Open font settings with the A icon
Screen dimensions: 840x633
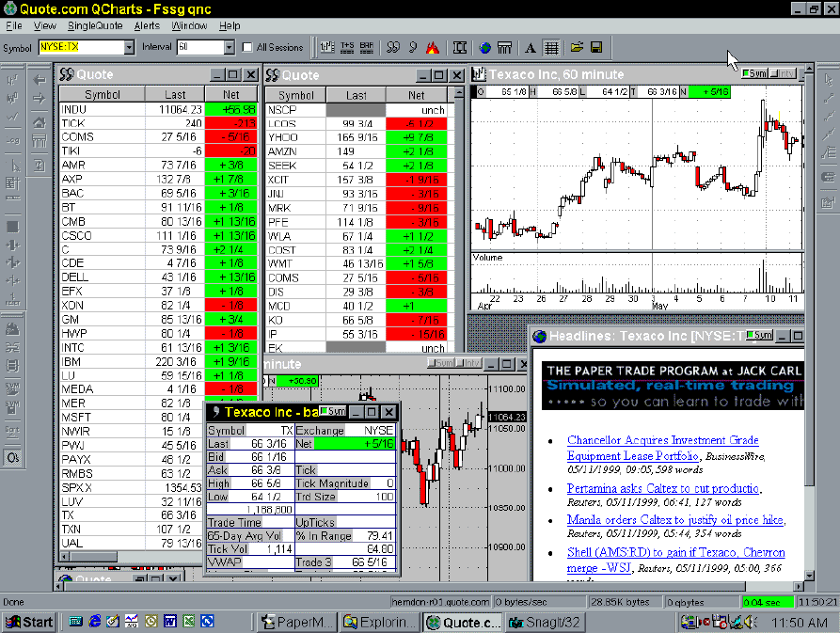pos(531,48)
